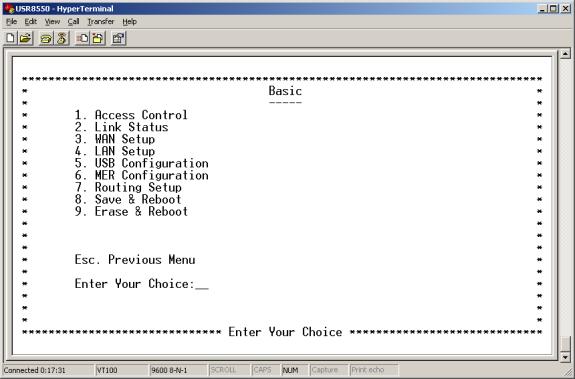Click the Open file toolbar icon
Image resolution: width=575 pixels, height=379 pixels.
(x=26, y=38)
